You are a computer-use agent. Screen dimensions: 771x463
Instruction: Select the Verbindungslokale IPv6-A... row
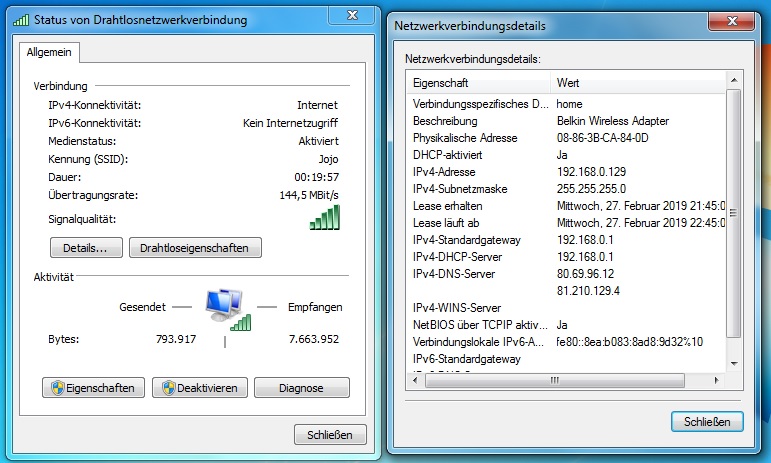click(566, 342)
